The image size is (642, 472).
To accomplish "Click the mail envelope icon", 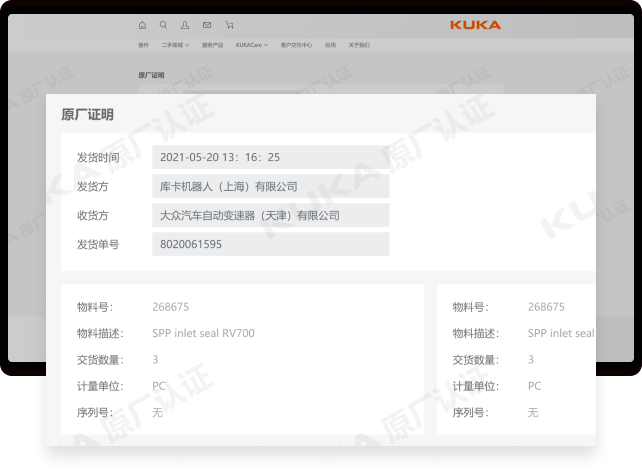I will [207, 25].
